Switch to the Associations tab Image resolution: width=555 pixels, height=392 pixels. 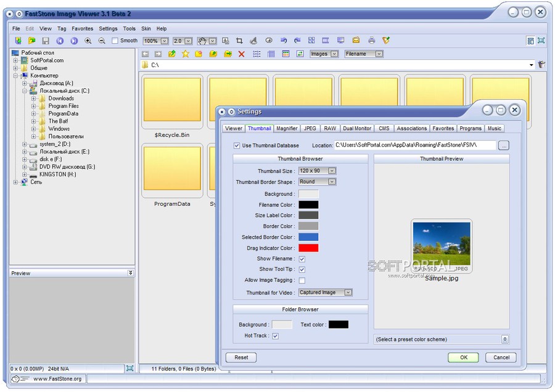tap(412, 128)
